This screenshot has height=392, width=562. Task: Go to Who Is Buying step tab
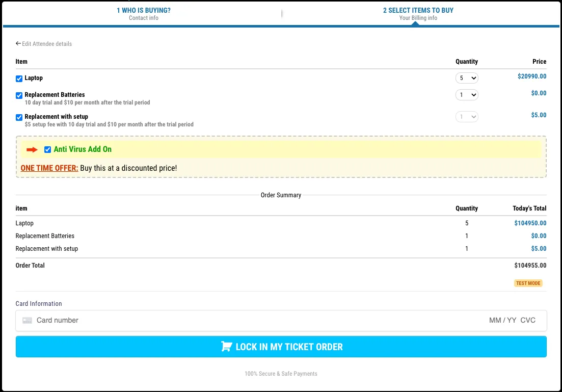143,14
